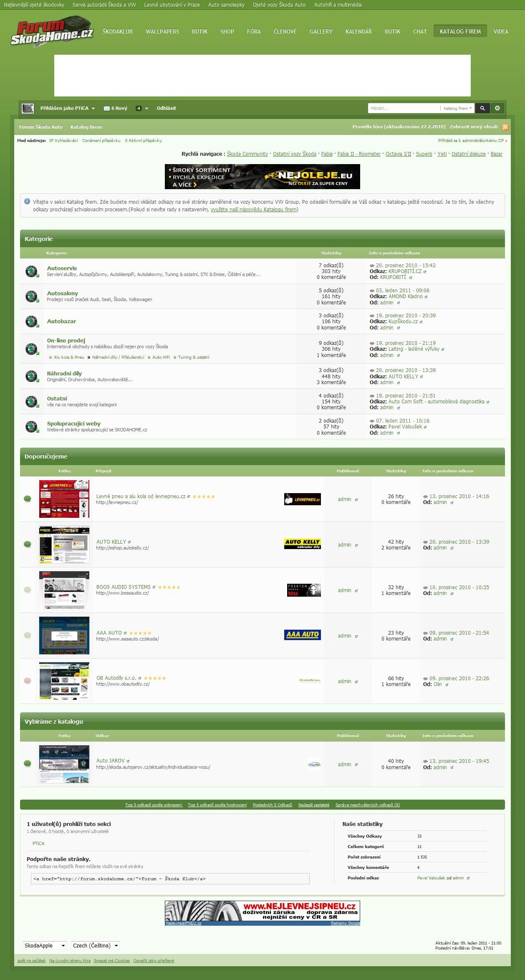Open the notifications dropdown showing 4
The image size is (525, 980).
141,108
